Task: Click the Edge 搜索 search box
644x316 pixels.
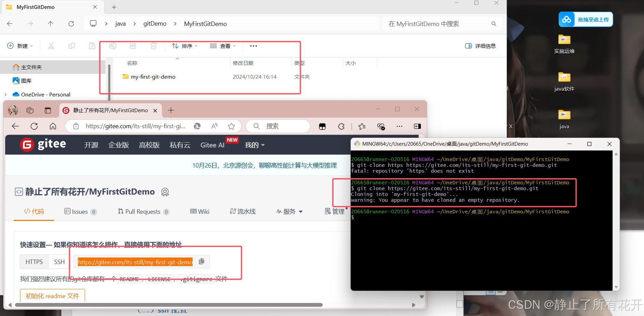Action: click(278, 126)
